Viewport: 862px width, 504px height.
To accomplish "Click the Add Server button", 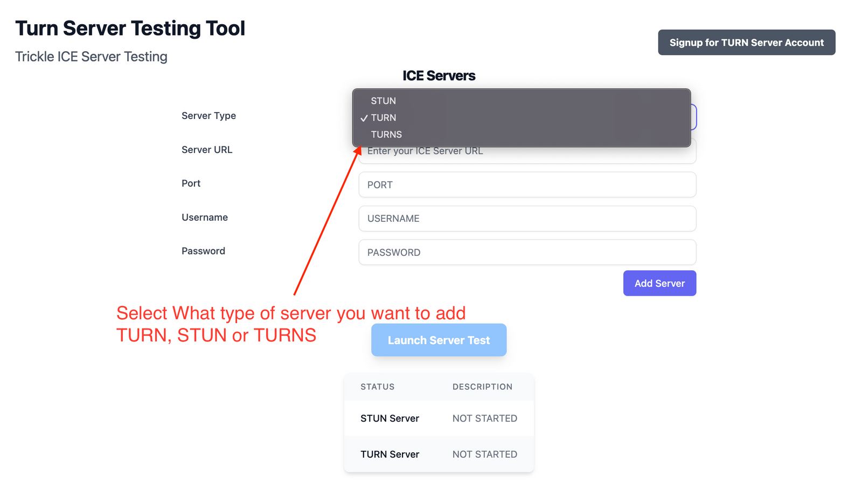I will point(659,283).
